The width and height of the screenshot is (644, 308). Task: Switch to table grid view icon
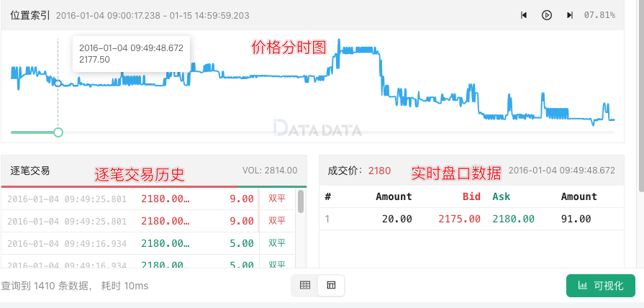(x=305, y=285)
